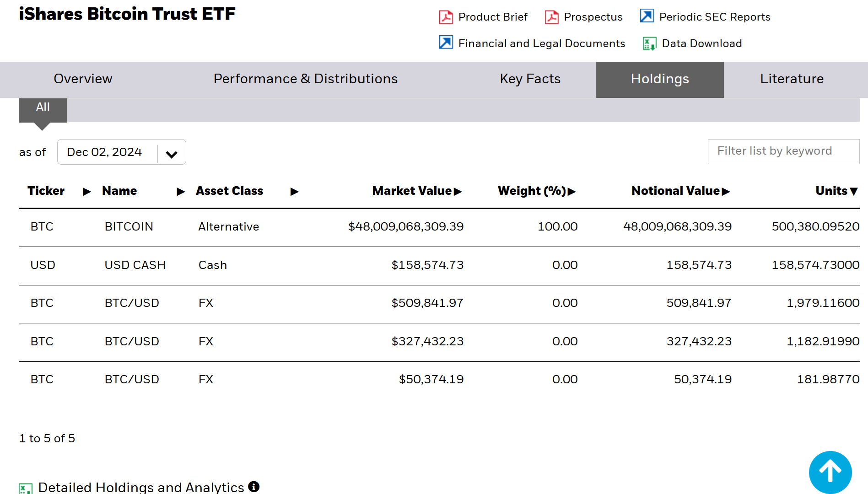Click the blue back-to-top arrow button

tap(830, 472)
